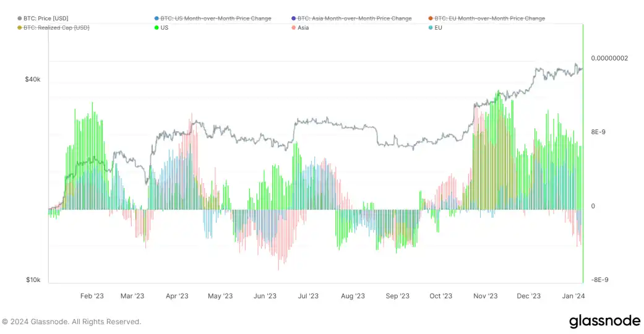Select the Feb '23 x-axis label
Screen dimensions: 644x334
coord(92,296)
